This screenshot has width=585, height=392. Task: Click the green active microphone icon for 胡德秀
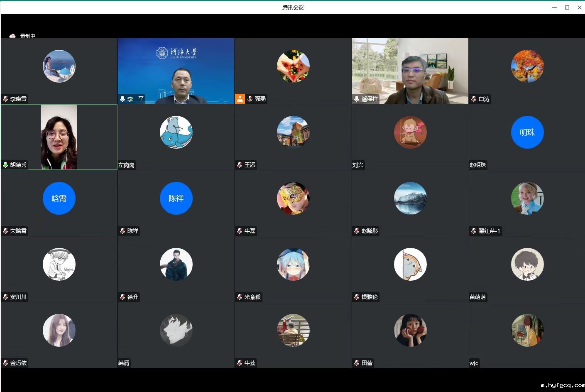click(5, 165)
